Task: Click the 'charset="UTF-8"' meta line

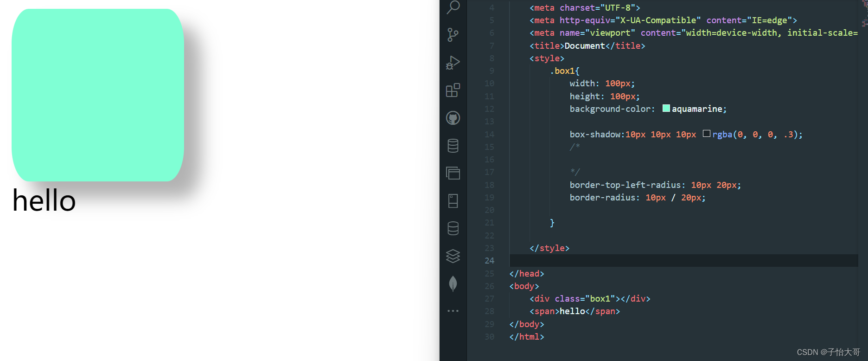Action: click(x=585, y=8)
